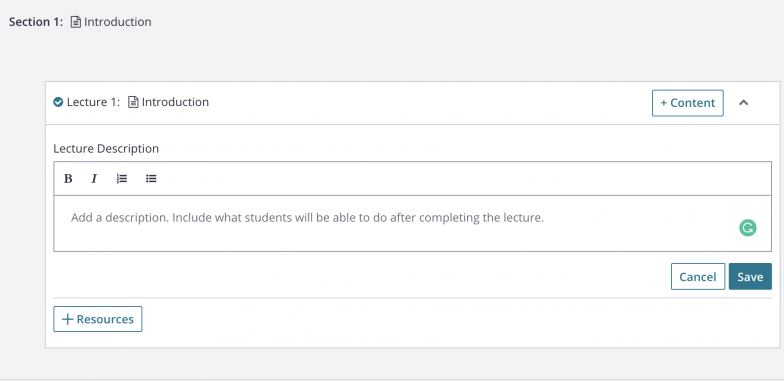The image size is (784, 382).
Task: Click the check circle beside Lecture 1
Action: point(58,102)
